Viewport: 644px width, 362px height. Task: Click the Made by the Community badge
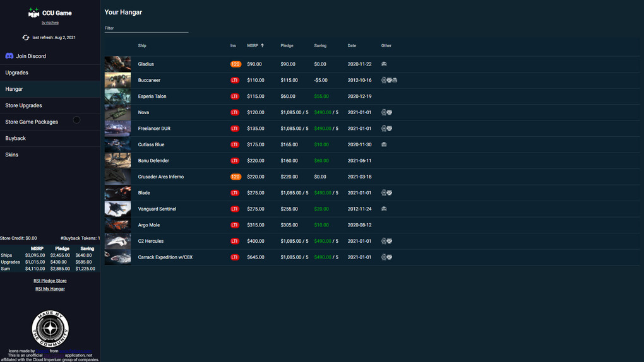(x=50, y=329)
